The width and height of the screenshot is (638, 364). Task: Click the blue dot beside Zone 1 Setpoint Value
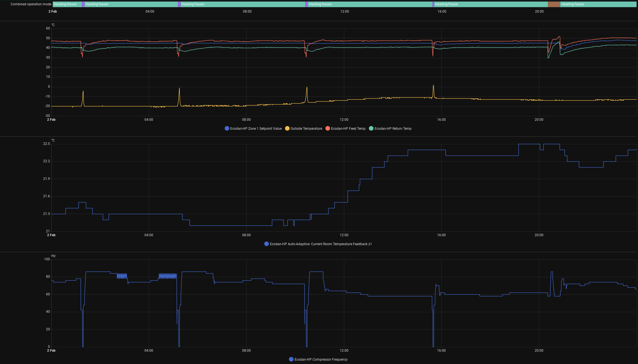(227, 129)
